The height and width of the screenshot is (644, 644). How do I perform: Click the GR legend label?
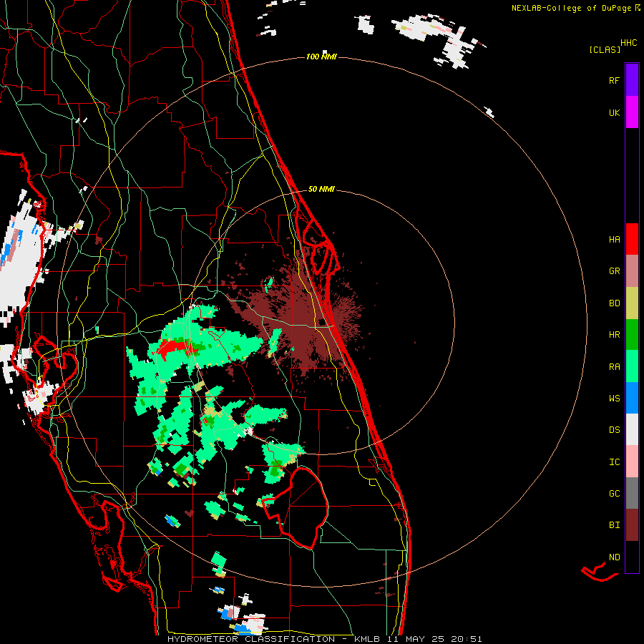click(x=614, y=271)
